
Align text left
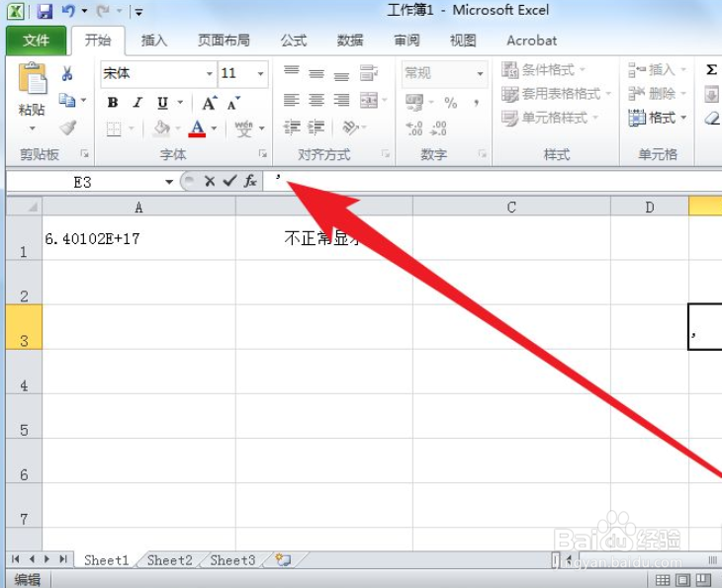click(x=292, y=100)
